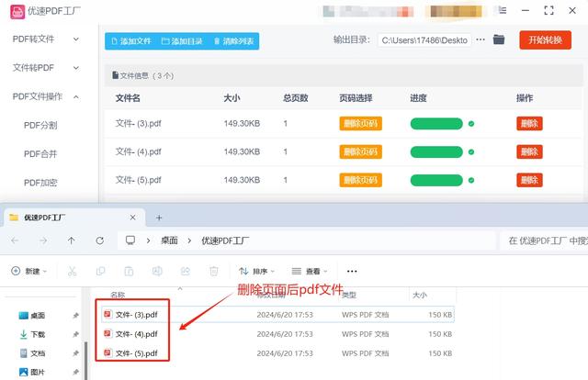Click the 优速PDF工厂 app logo icon
The height and width of the screenshot is (380, 588).
tap(17, 12)
